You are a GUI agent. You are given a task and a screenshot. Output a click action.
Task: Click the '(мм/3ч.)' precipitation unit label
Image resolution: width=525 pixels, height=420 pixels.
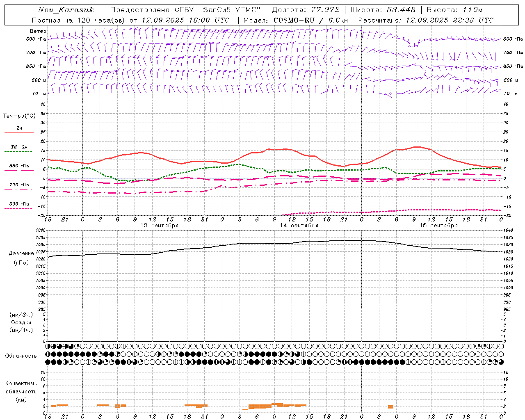[21, 315]
